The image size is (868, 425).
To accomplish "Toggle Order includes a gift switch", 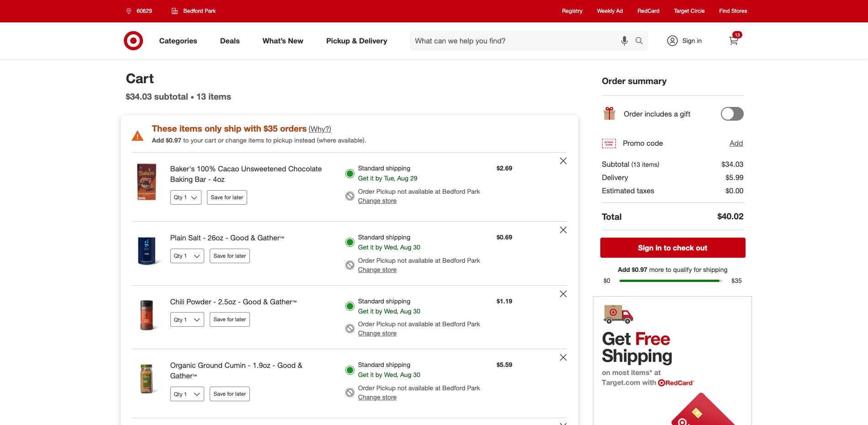I will (732, 114).
